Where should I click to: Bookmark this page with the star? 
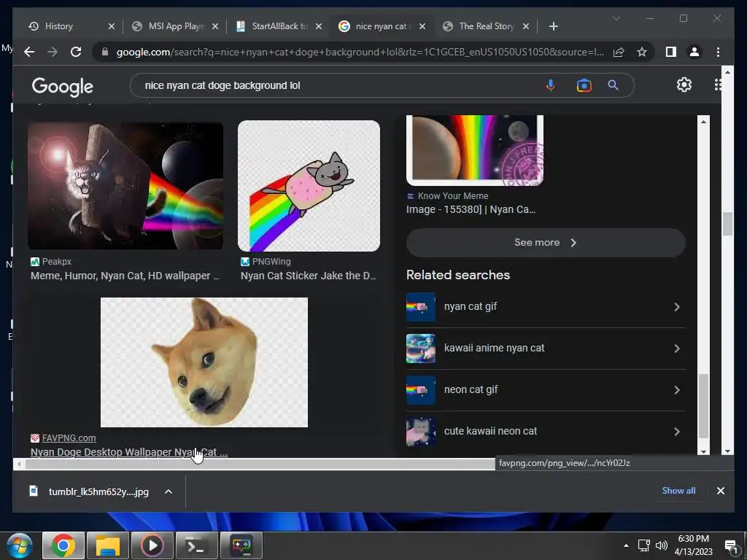click(642, 52)
